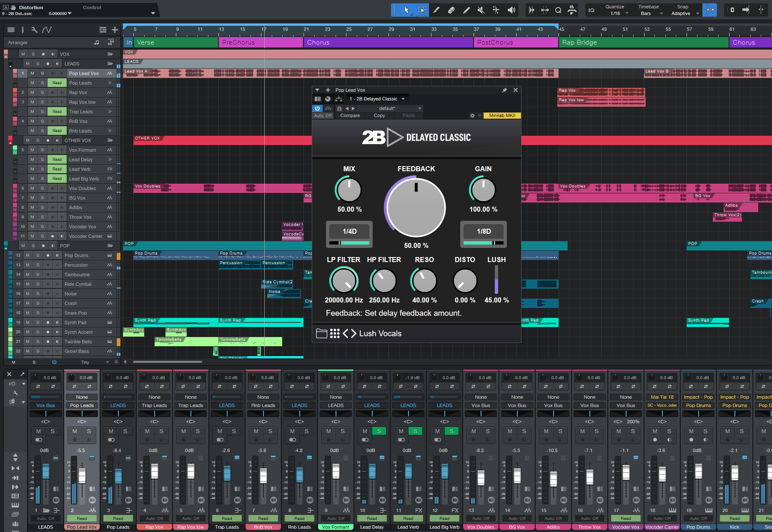
Task: Open plugin preset browser folder icon
Action: [x=321, y=333]
